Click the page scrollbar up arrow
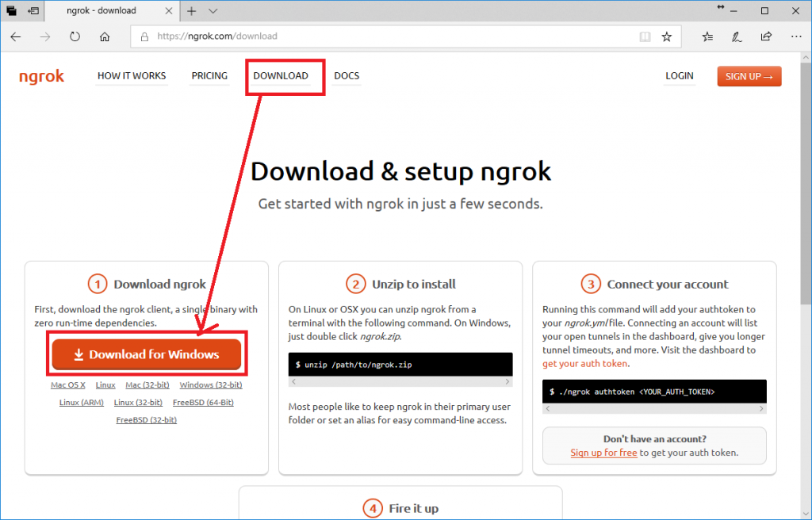 [x=806, y=57]
